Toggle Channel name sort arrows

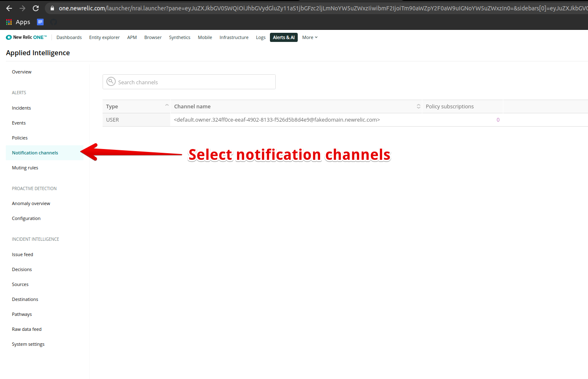[419, 106]
